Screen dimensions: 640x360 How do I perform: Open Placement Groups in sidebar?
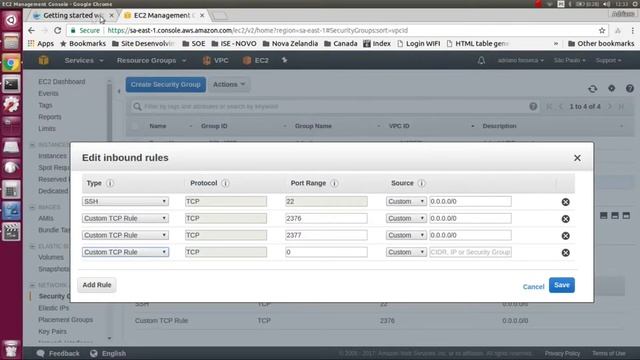(65, 320)
